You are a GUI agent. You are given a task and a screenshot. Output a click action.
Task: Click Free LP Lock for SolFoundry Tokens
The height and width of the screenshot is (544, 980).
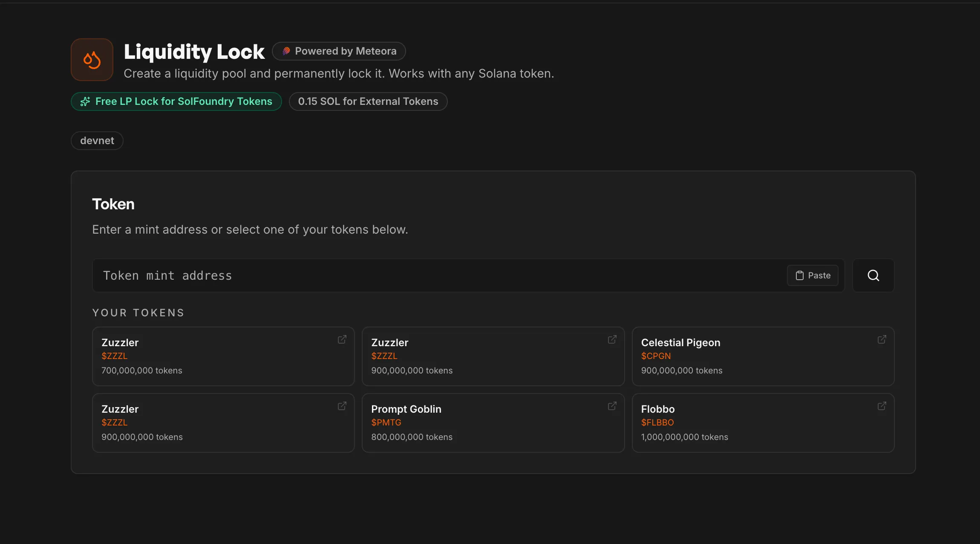[x=176, y=101]
